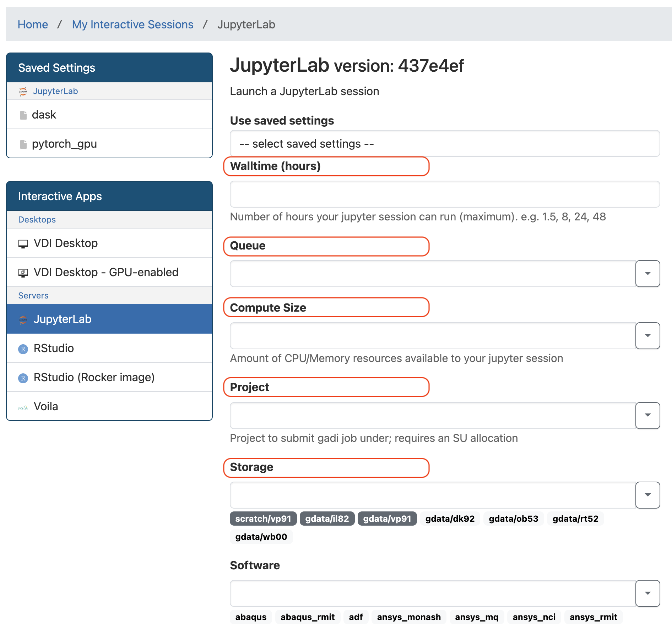Select JupyterLab in the Servers list
The width and height of the screenshot is (672, 636).
(x=109, y=319)
